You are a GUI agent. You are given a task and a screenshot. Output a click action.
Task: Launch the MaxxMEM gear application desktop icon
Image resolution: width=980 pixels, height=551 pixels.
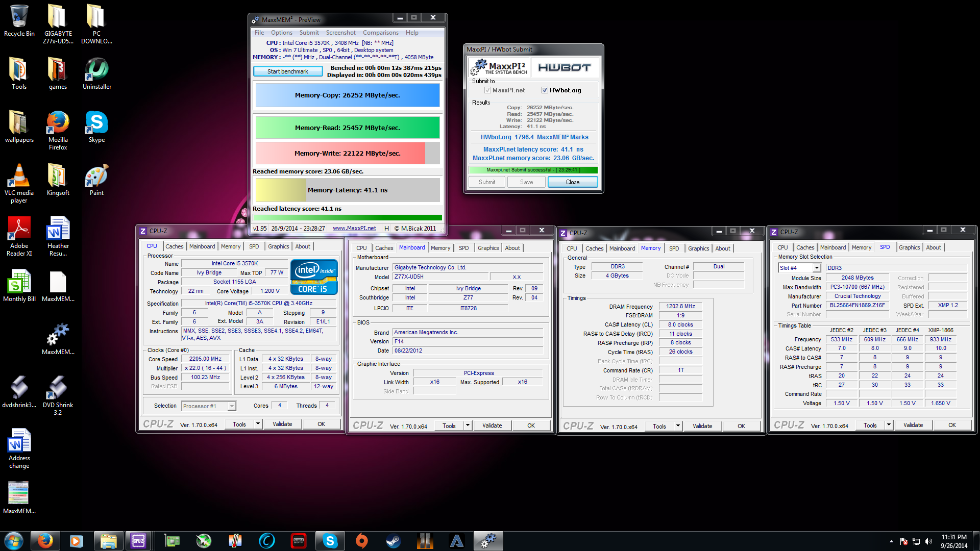58,339
